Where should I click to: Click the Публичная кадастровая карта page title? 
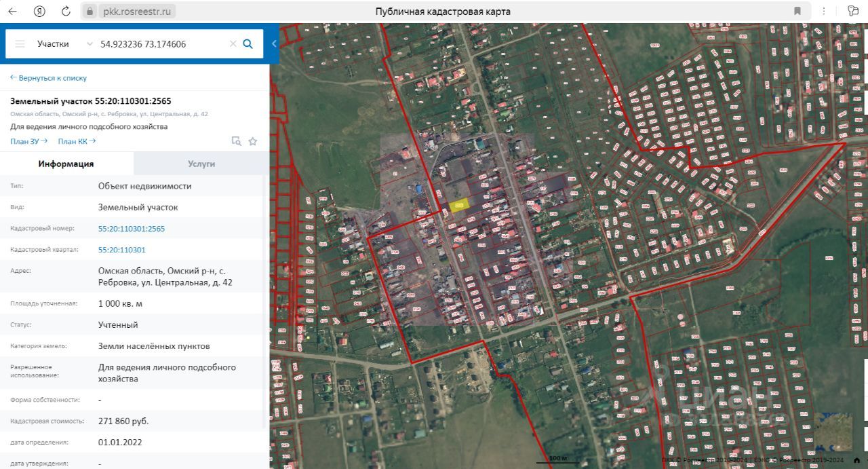coord(443,12)
